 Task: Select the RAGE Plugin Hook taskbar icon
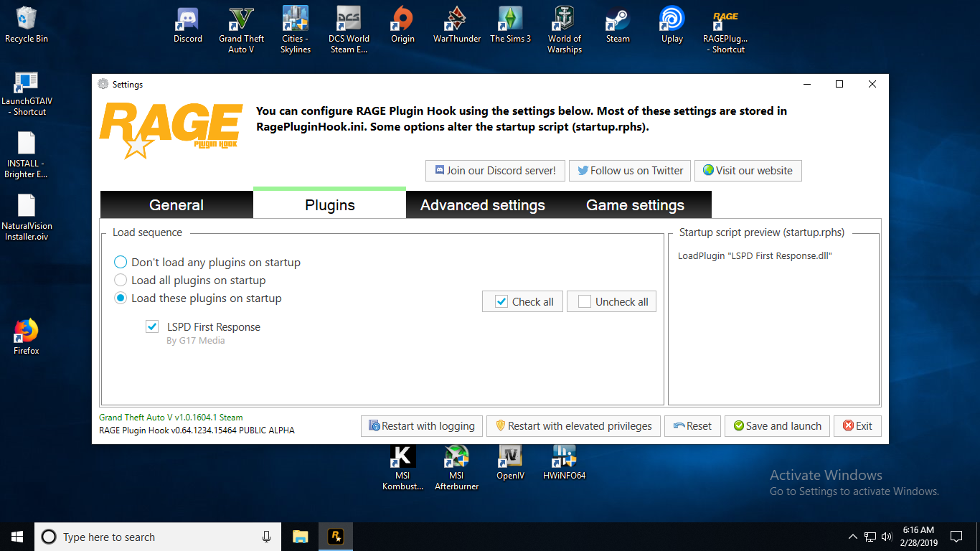335,537
